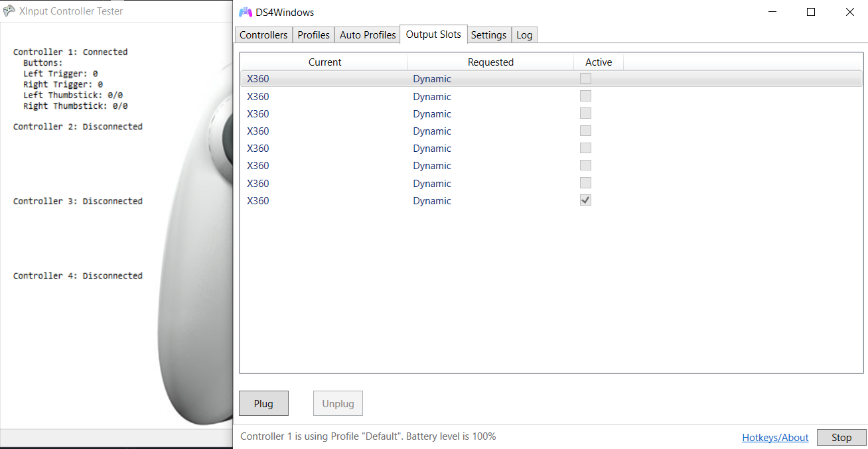Click the Plug button
Image resolution: width=868 pixels, height=449 pixels.
pyautogui.click(x=263, y=403)
